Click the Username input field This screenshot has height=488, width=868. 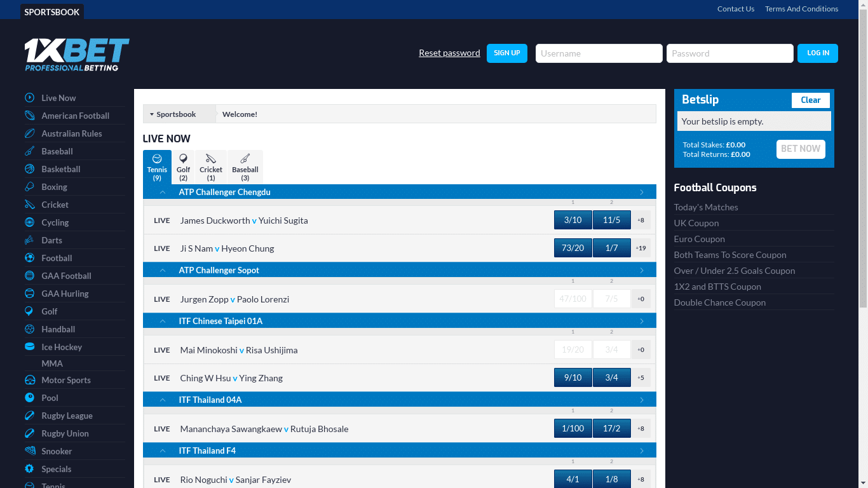pyautogui.click(x=598, y=53)
